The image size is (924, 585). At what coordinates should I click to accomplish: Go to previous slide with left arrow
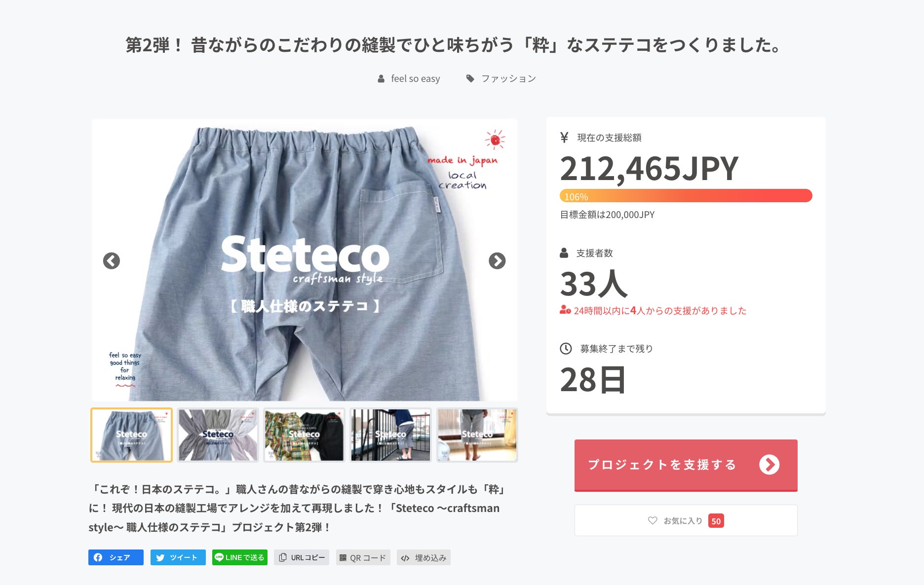click(x=112, y=260)
